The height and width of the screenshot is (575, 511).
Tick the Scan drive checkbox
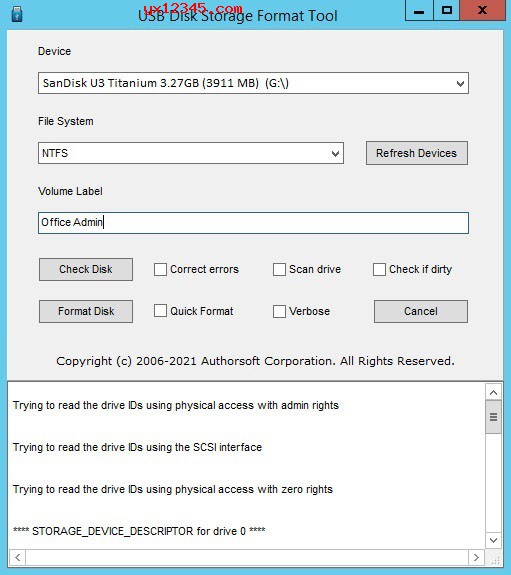point(279,269)
